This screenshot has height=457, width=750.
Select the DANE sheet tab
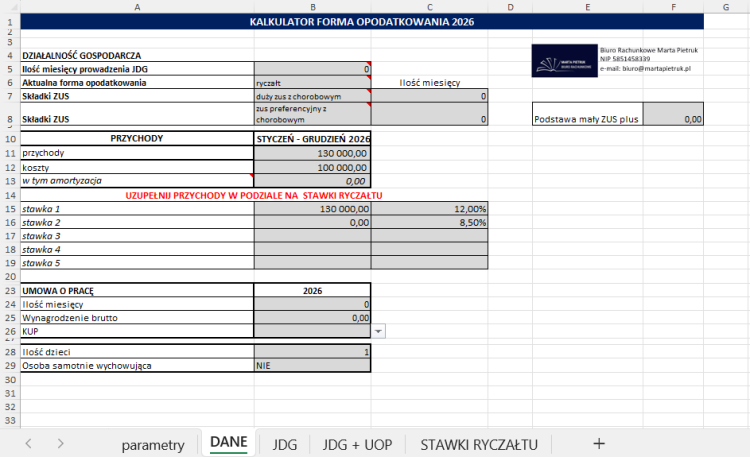(x=229, y=443)
